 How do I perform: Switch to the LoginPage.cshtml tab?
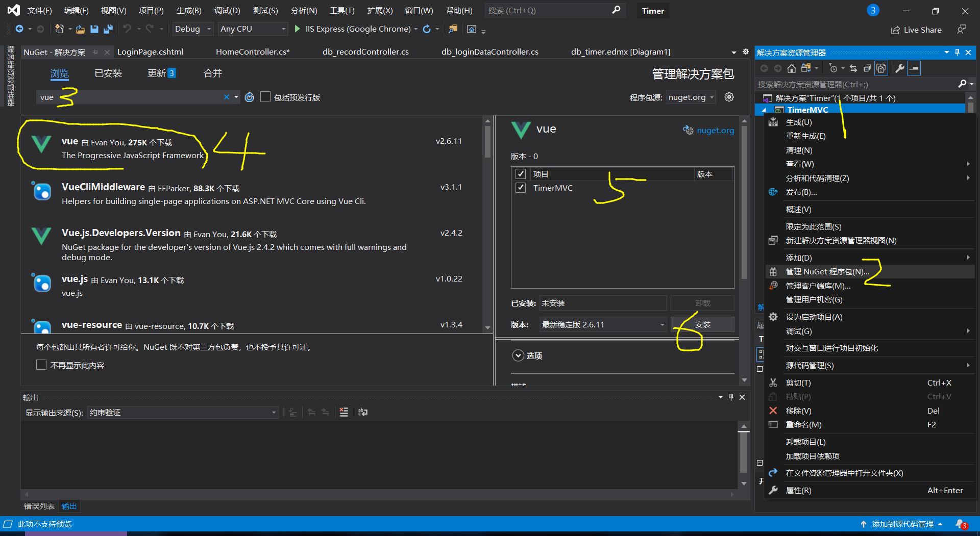click(x=150, y=52)
